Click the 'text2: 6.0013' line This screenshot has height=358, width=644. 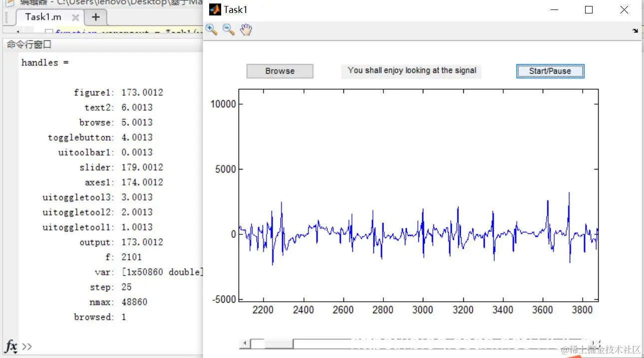click(x=118, y=108)
